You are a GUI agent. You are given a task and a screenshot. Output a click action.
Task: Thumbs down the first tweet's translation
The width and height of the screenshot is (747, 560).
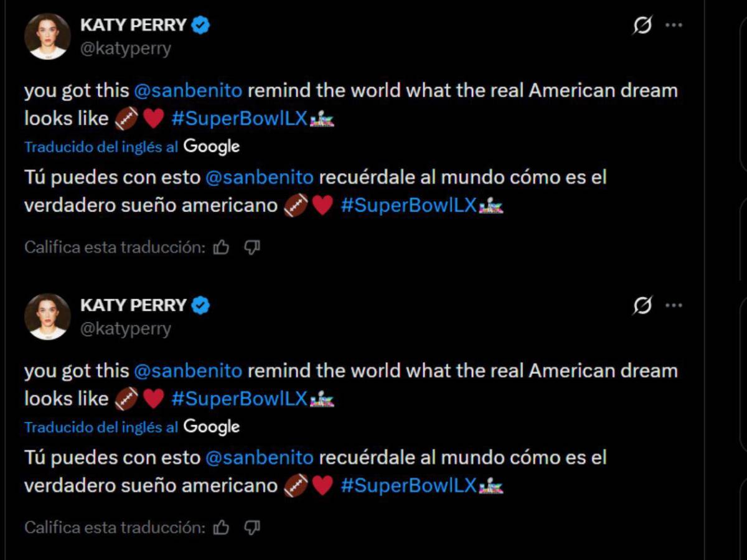pyautogui.click(x=251, y=246)
